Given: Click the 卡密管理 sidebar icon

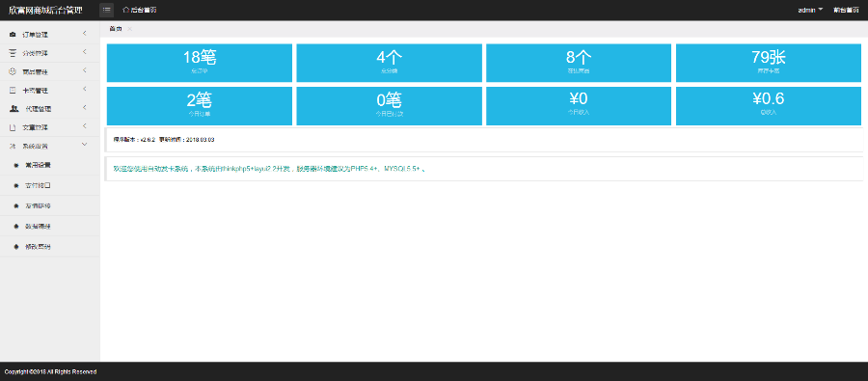Looking at the screenshot, I should [13, 91].
